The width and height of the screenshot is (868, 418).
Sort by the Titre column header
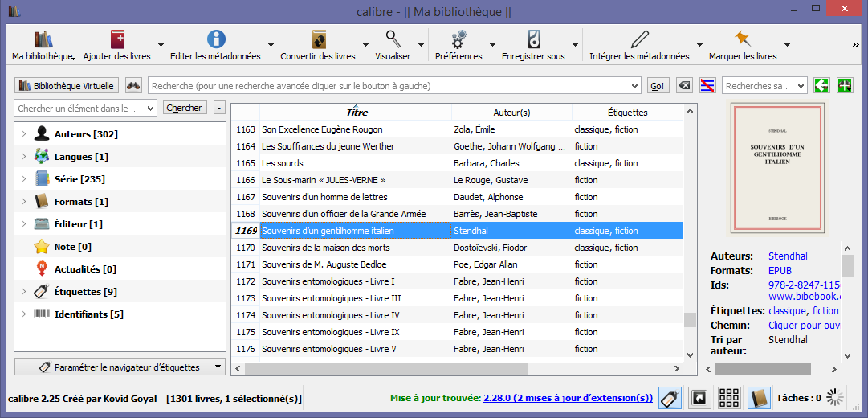(x=356, y=113)
